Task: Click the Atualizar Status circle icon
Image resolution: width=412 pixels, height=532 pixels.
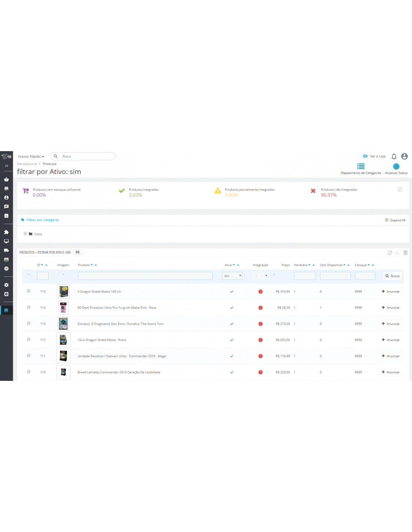Action: 396,166
